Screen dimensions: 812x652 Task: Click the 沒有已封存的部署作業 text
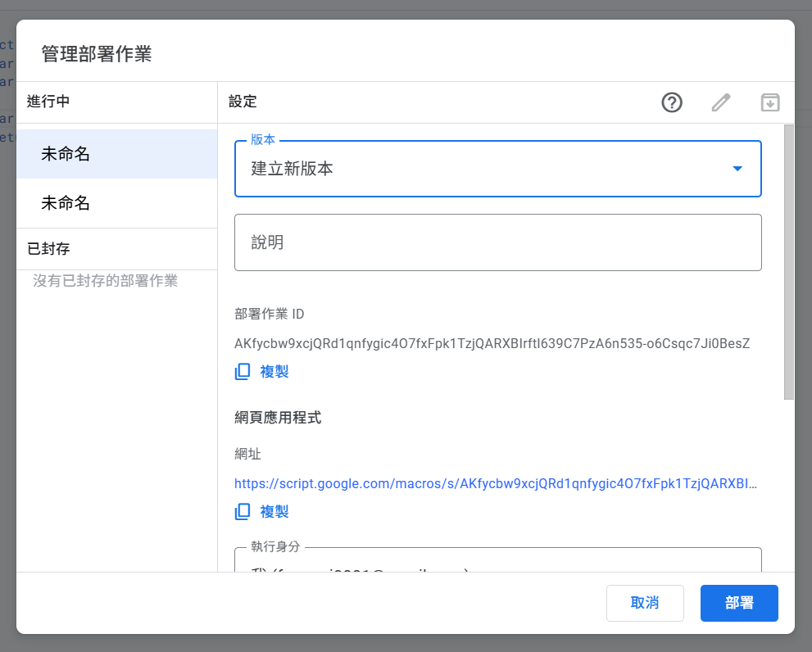coord(105,281)
